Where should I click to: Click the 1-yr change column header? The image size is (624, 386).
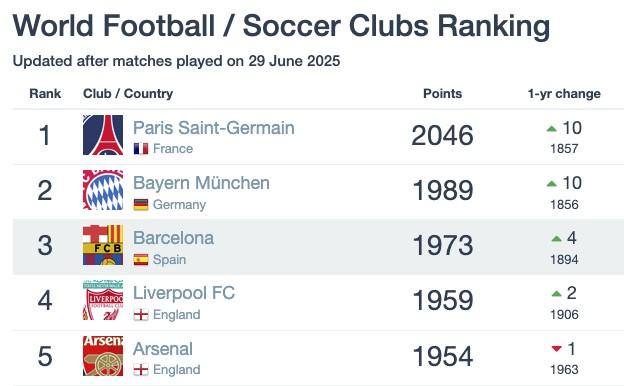click(564, 94)
